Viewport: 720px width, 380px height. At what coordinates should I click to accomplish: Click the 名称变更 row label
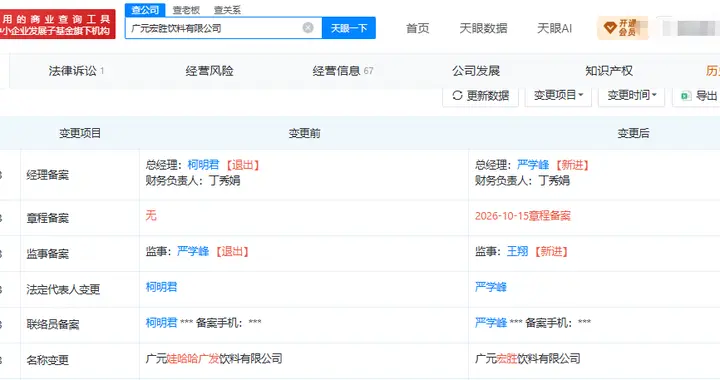pyautogui.click(x=48, y=360)
